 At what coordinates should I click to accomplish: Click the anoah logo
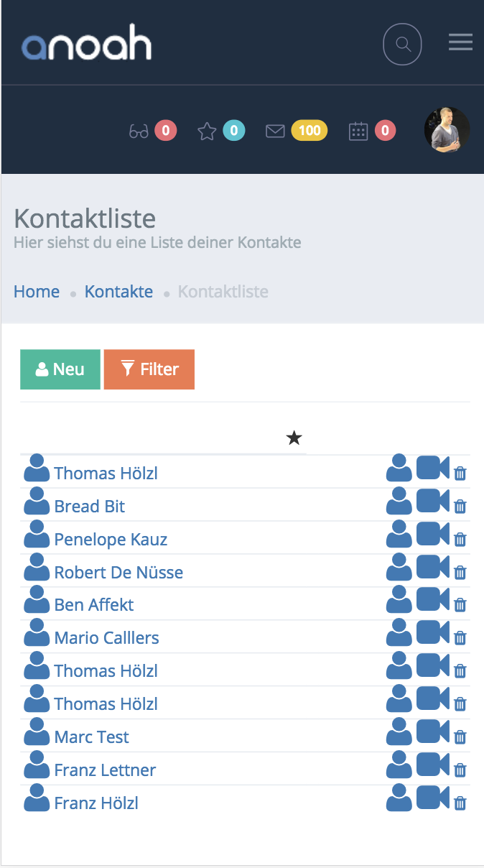87,43
